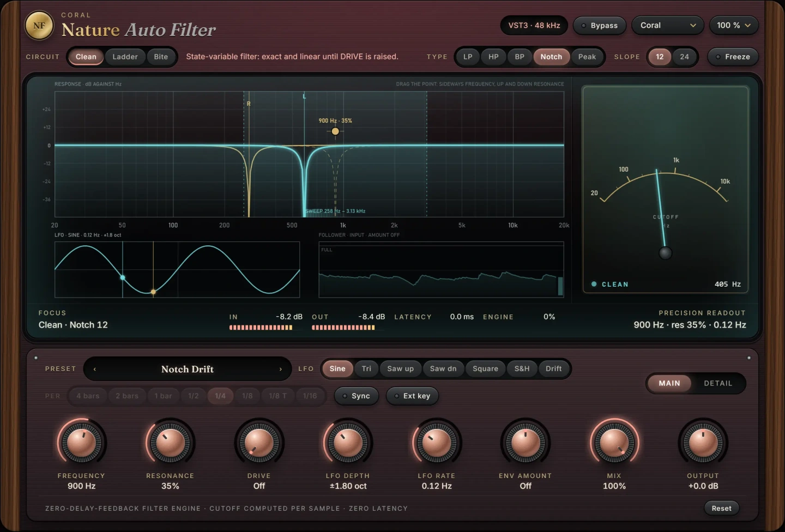Choose BP filter type
This screenshot has width=785, height=532.
pos(520,57)
